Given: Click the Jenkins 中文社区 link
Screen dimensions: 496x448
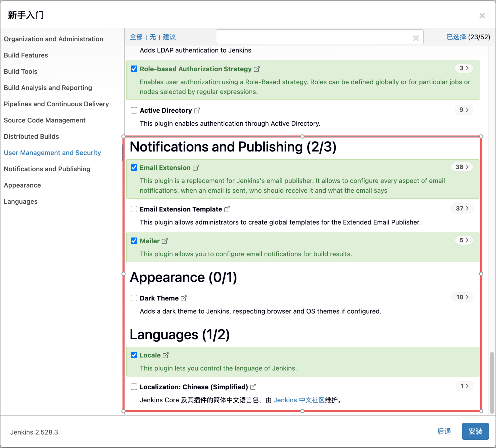Looking at the screenshot, I should point(299,400).
